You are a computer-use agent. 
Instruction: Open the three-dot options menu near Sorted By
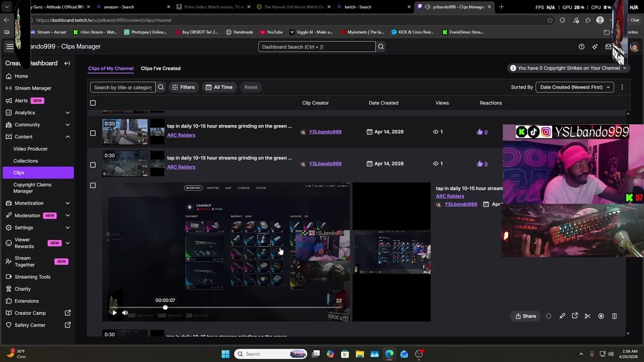tap(622, 87)
